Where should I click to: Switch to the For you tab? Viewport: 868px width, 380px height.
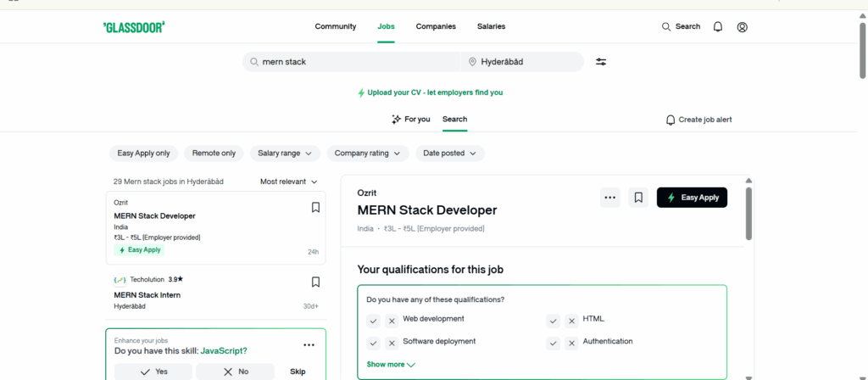410,120
